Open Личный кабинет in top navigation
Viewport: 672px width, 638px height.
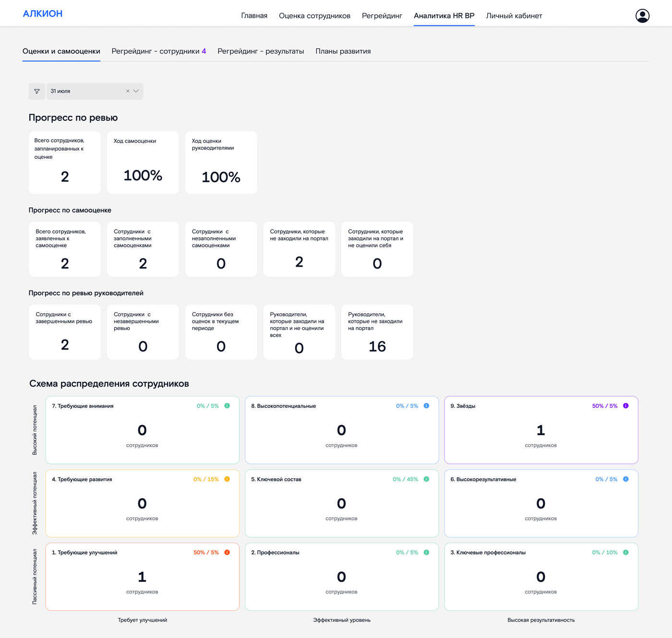pos(514,16)
